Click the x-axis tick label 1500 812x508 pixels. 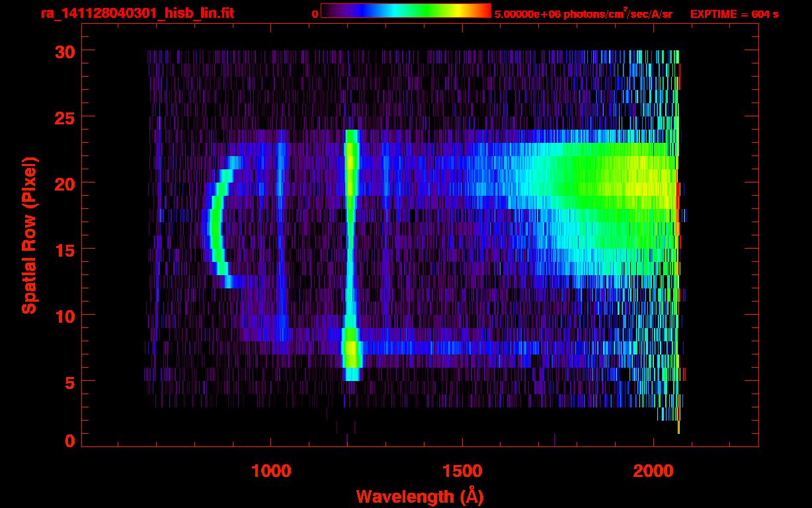point(462,471)
